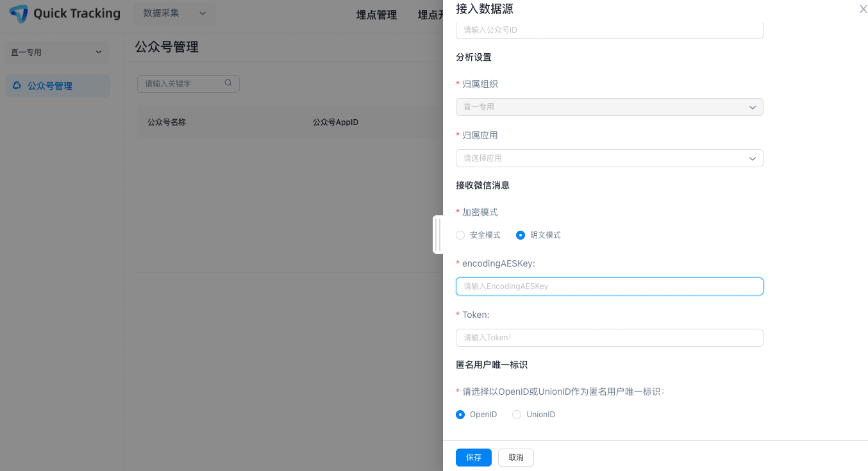Choose OpenID as anonymous user identifier
868x471 pixels.
460,415
